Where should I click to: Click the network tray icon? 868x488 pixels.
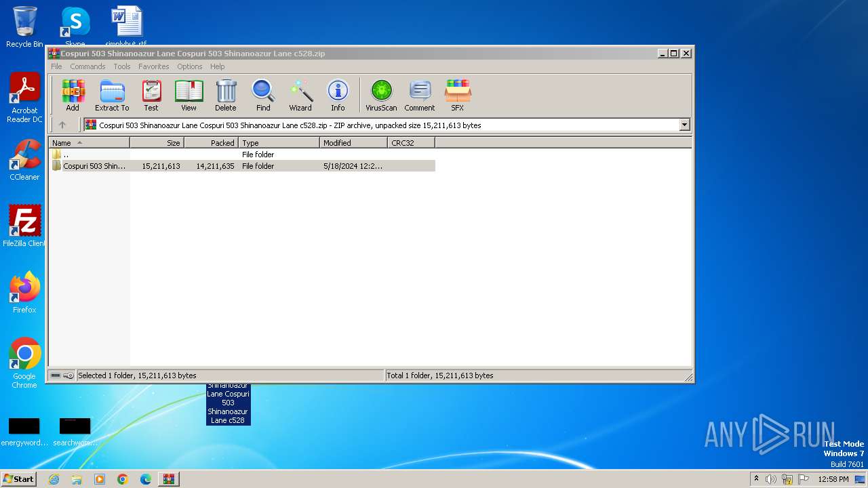[x=787, y=479]
